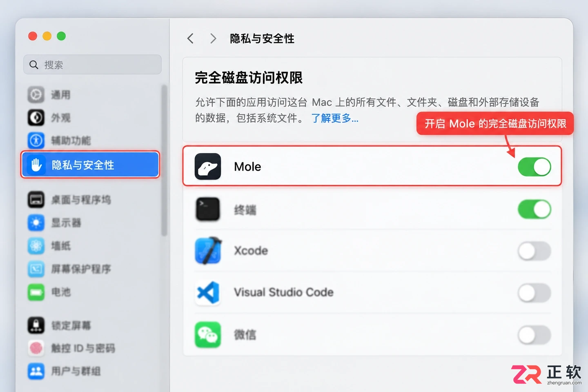The image size is (588, 392).
Task: Open the Wallpaper (墙纸) icon
Action: coord(36,246)
